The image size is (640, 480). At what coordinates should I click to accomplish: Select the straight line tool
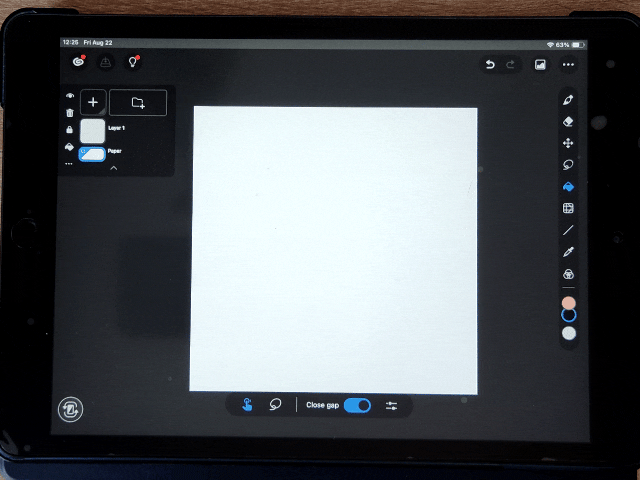(568, 230)
